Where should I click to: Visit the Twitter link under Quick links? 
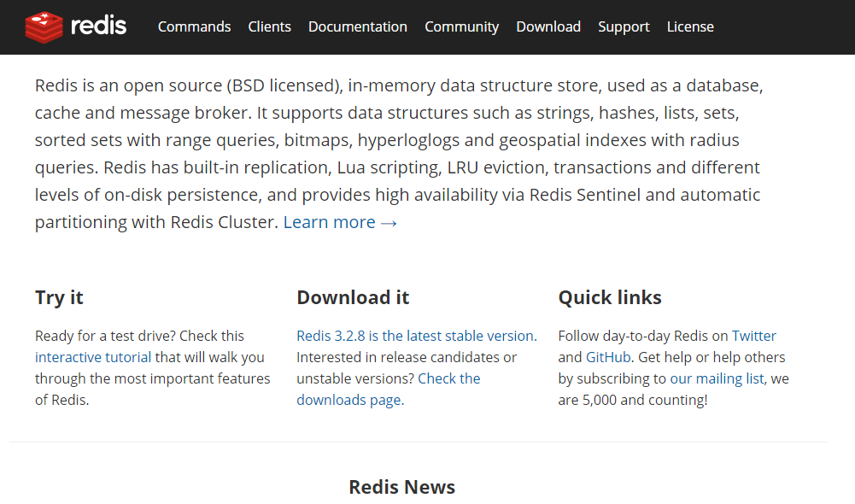pyautogui.click(x=753, y=336)
